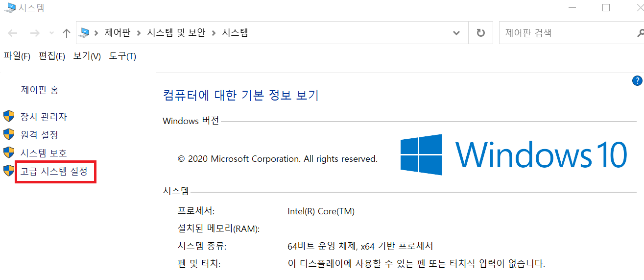Select the heading 컴퓨터에 대한 기본 정보 보기
This screenshot has width=644, height=280.
point(241,95)
